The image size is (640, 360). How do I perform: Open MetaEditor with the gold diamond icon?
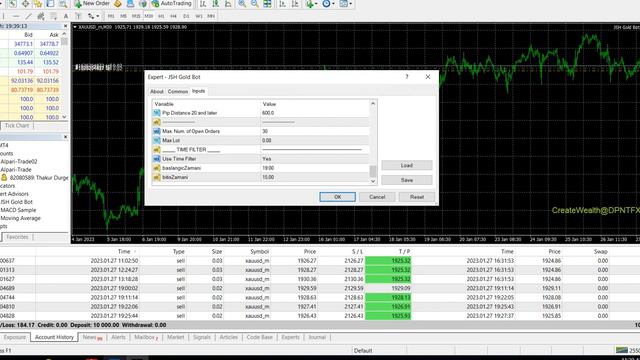118,4
